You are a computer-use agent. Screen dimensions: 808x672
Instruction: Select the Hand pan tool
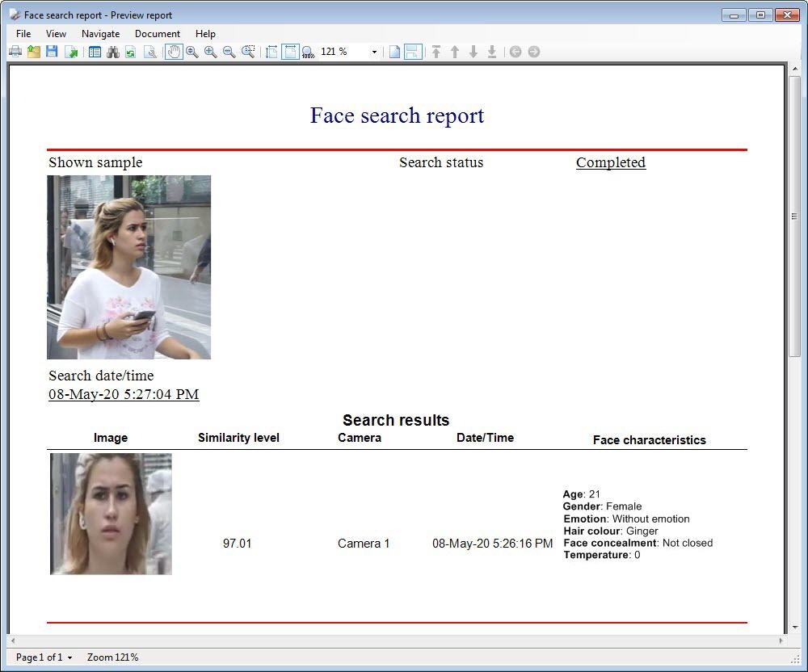coord(173,52)
